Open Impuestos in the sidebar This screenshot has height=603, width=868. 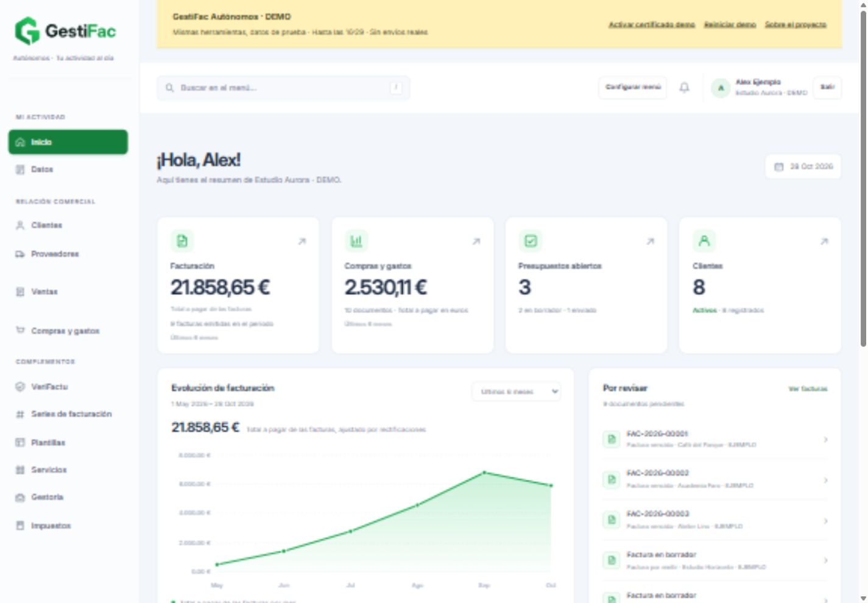click(68, 526)
